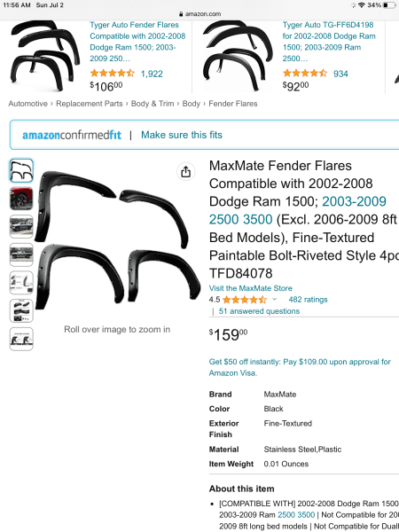This screenshot has width=399, height=532.
Task: Open the Automotive breadcrumb category
Action: [x=27, y=104]
